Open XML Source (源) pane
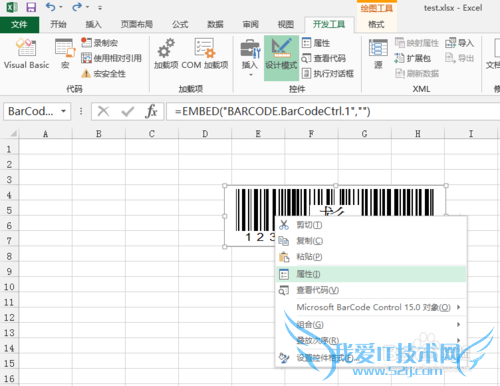 (378, 53)
